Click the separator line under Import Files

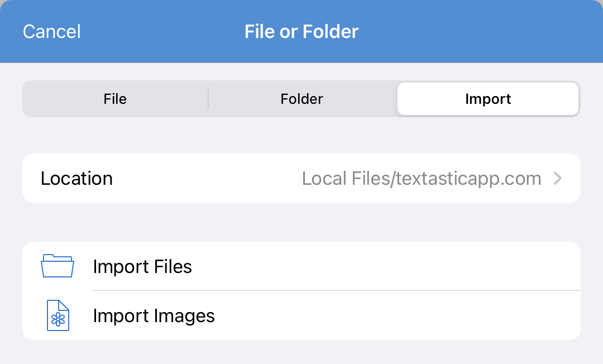337,290
